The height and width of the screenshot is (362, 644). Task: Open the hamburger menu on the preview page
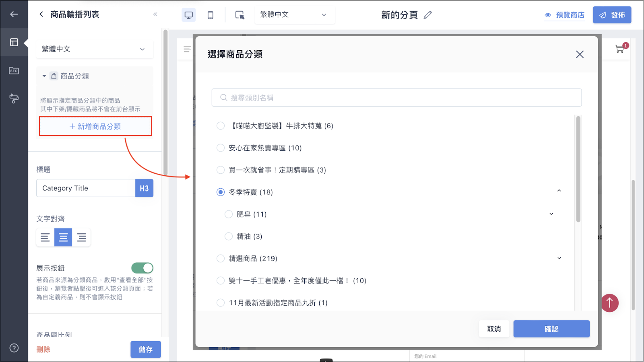click(187, 49)
